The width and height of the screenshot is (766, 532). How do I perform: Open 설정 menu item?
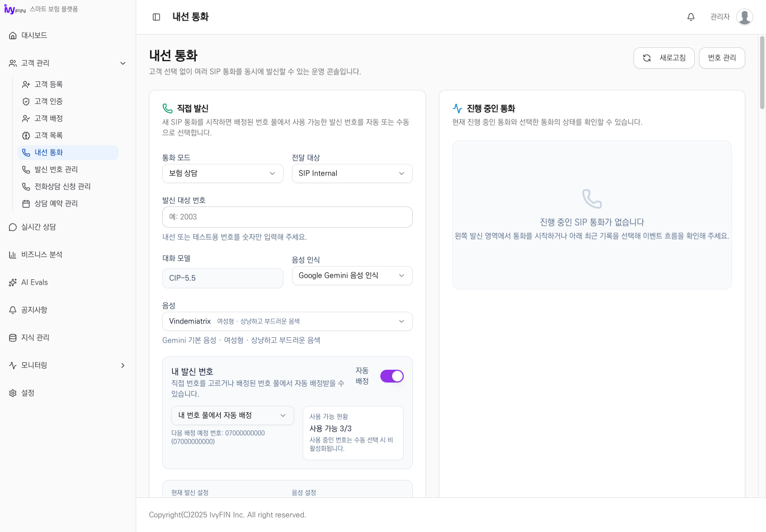pyautogui.click(x=68, y=393)
